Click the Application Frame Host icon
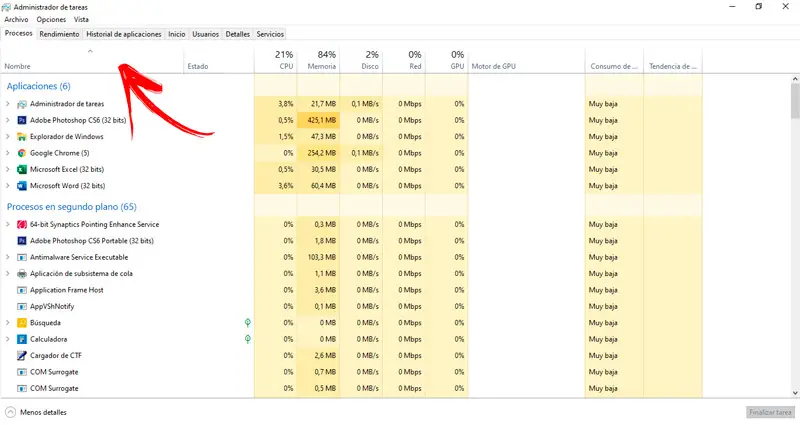The height and width of the screenshot is (425, 800). (22, 290)
